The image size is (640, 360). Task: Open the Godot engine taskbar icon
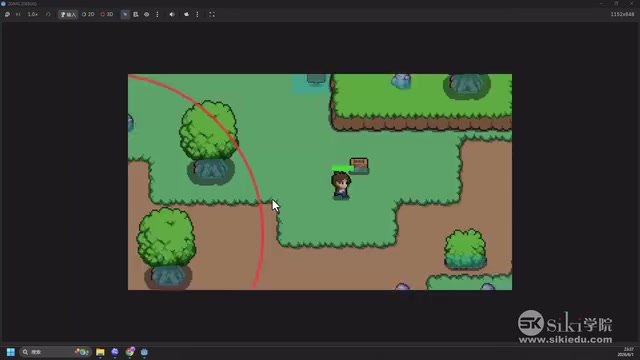(x=144, y=352)
